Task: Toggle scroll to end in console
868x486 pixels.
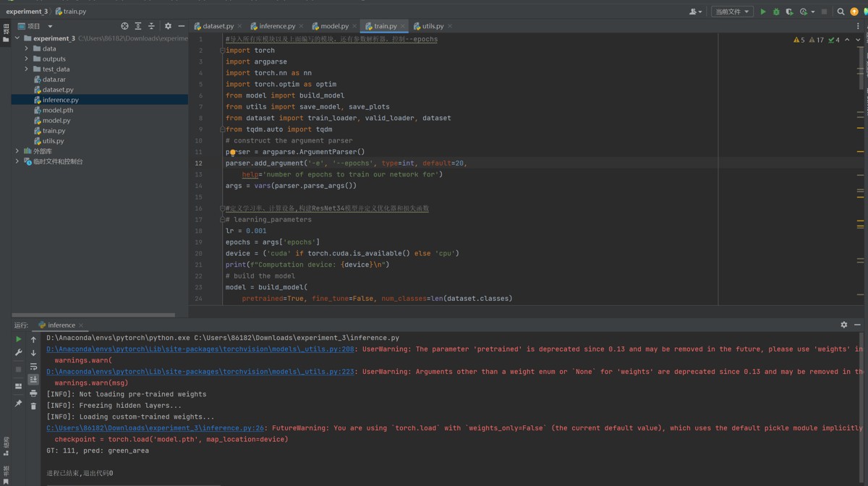Action: [x=33, y=380]
